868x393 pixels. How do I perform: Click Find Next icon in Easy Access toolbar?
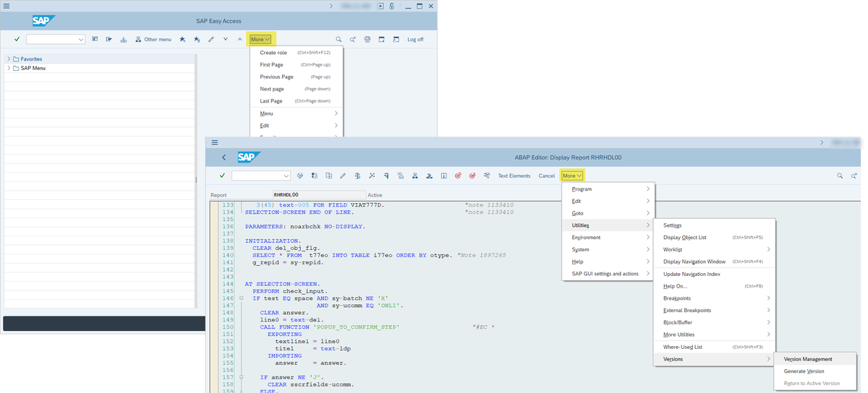coord(353,39)
